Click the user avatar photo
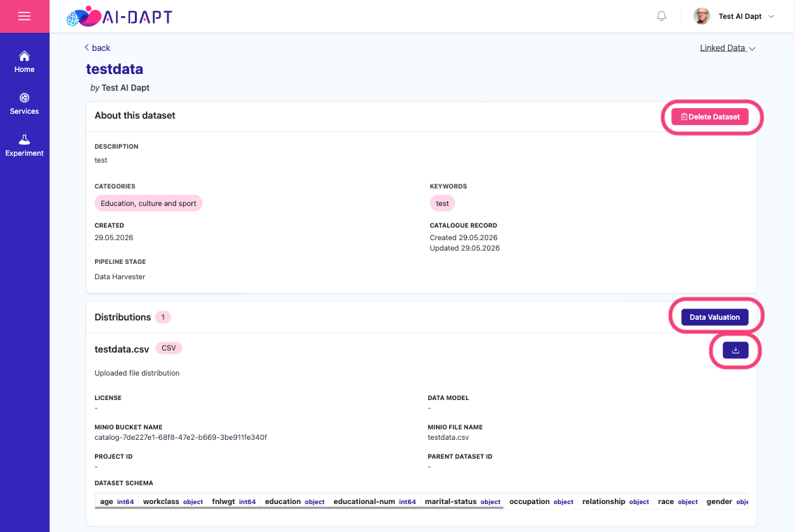795x532 pixels. pos(701,16)
